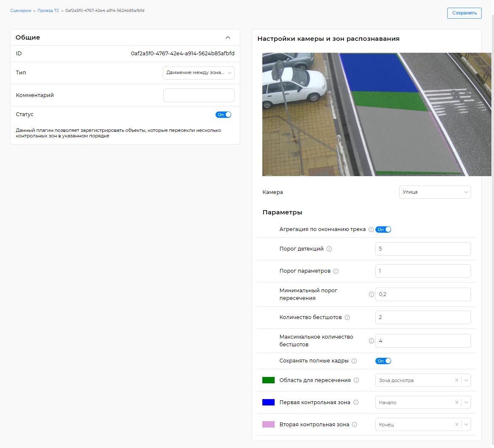The height and width of the screenshot is (448, 494).
Task: Focus the Порог параметров field
Action: [x=423, y=271]
